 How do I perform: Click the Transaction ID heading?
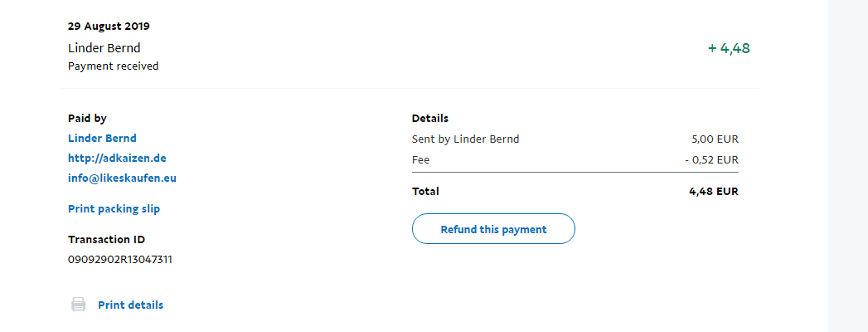106,240
